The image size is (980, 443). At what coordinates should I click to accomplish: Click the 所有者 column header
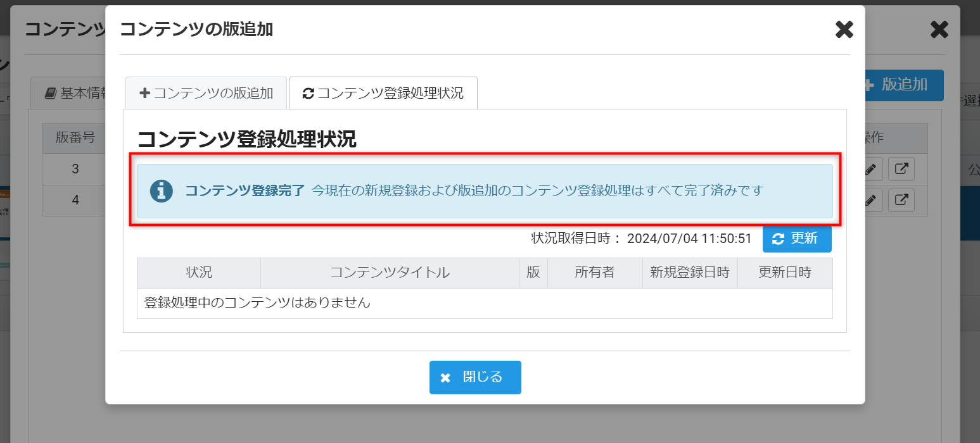594,273
